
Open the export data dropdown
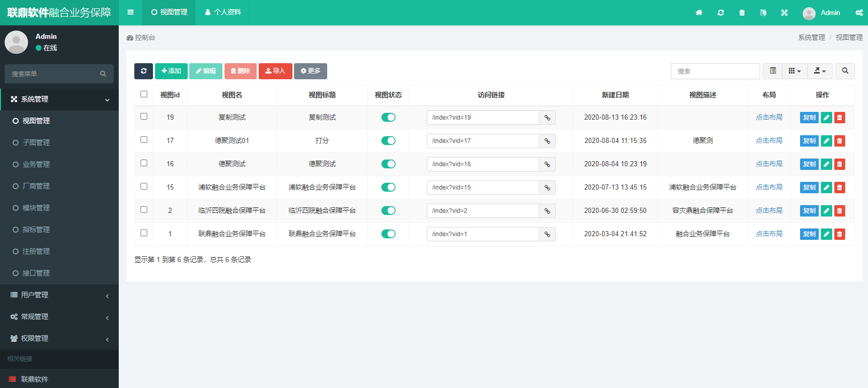pos(820,71)
